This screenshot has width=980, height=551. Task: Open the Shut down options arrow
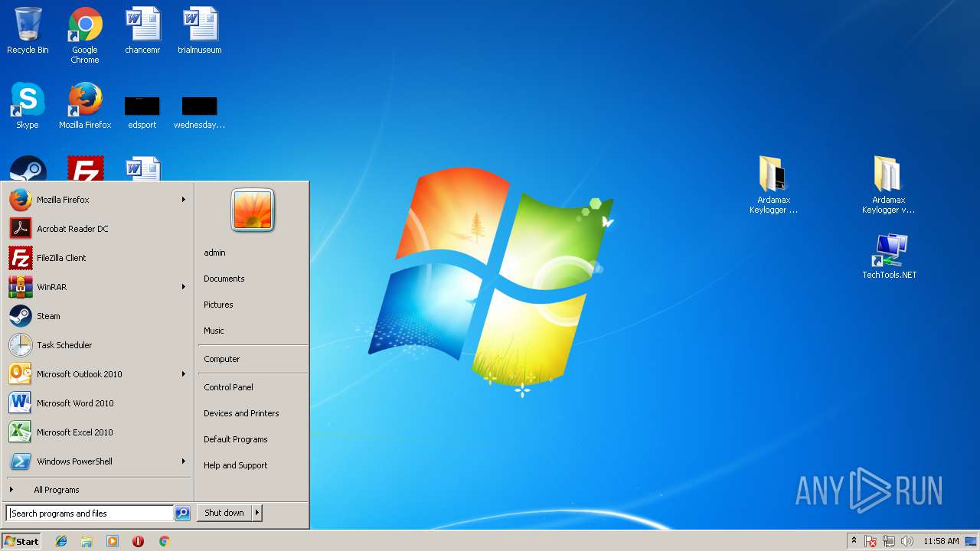click(257, 513)
